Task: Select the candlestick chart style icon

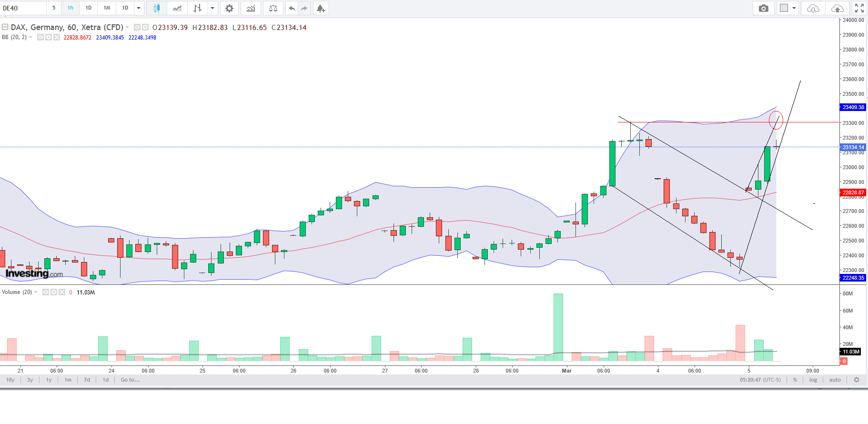Action: coord(156,8)
